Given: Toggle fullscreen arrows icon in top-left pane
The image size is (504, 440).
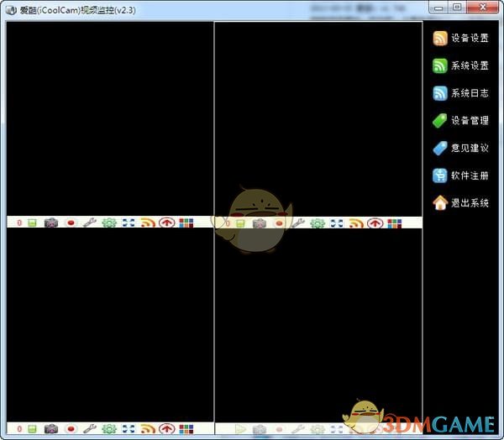Looking at the screenshot, I should tap(129, 223).
